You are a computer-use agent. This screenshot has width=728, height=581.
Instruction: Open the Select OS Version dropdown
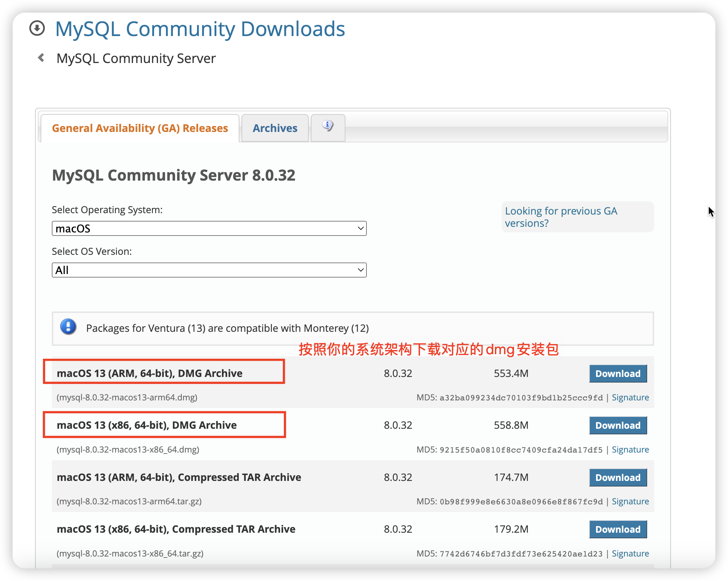point(209,270)
